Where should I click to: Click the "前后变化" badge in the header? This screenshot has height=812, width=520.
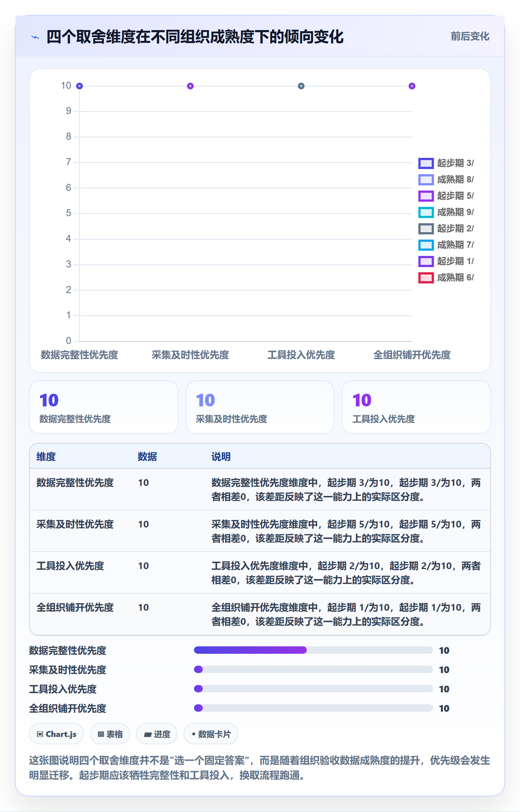470,36
